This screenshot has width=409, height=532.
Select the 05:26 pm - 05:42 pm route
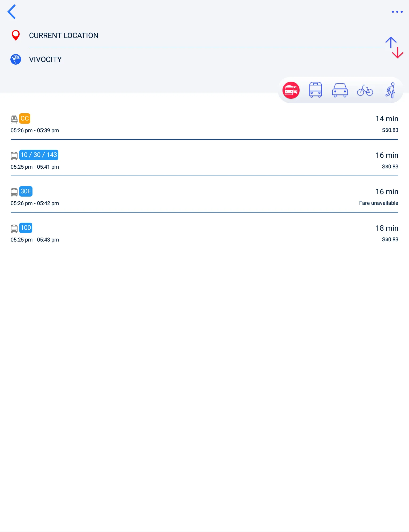[204, 197]
